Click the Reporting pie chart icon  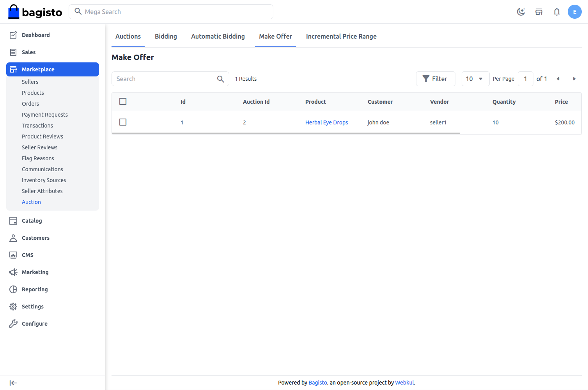pos(13,289)
